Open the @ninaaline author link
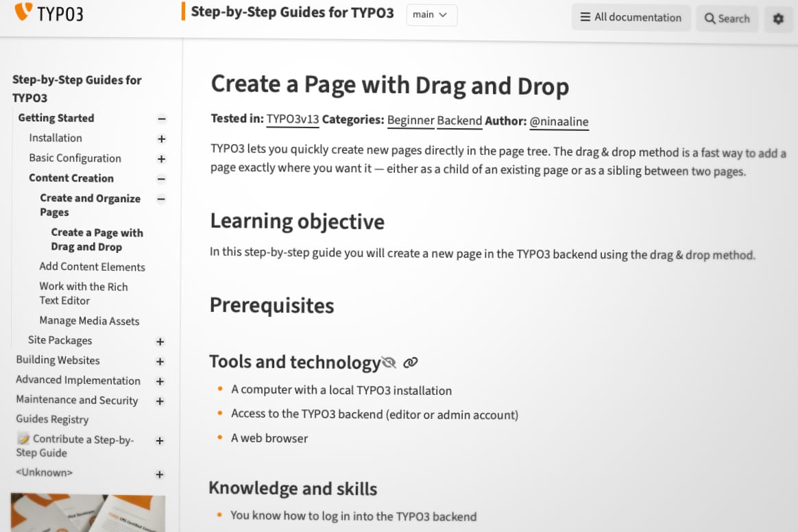798x532 pixels. pyautogui.click(x=559, y=121)
